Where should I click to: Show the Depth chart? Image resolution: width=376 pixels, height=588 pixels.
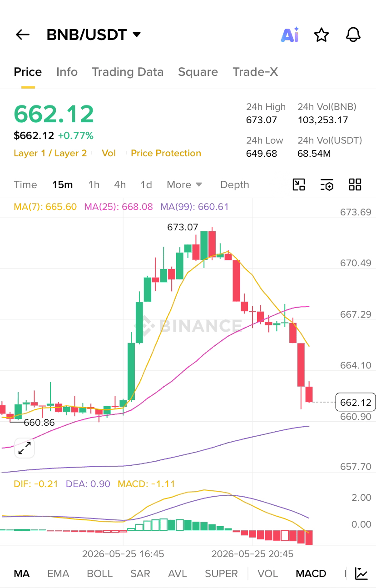(235, 184)
